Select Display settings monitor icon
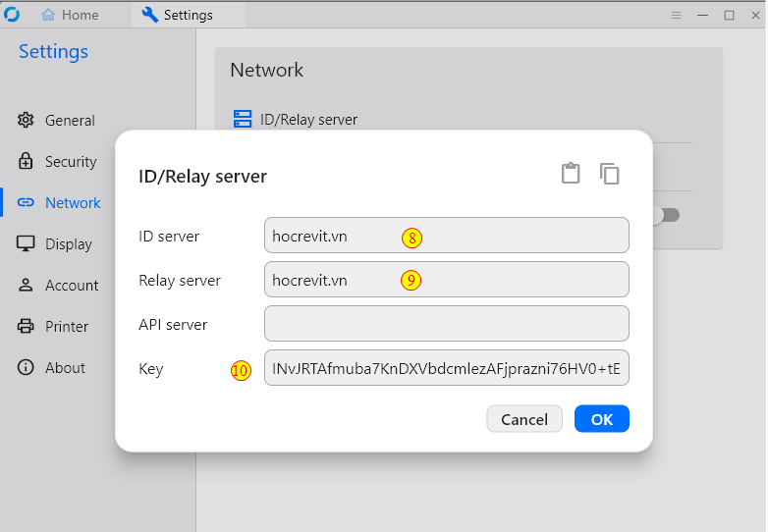Viewport: 768px width, 532px height. pos(26,243)
